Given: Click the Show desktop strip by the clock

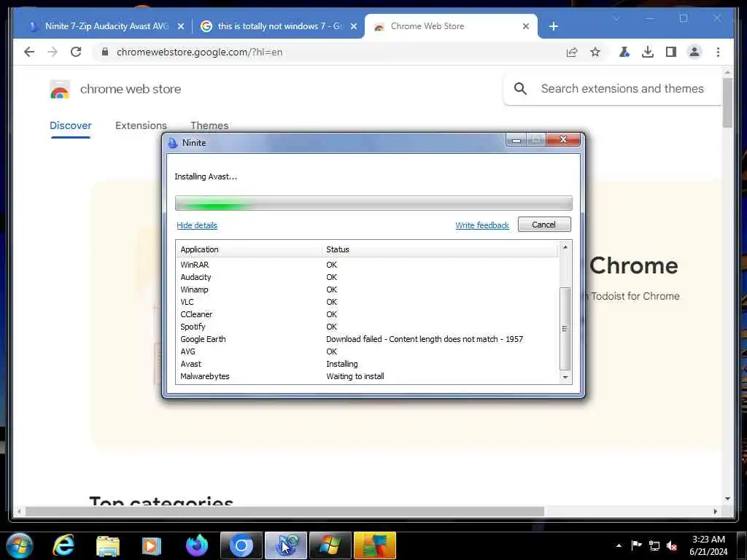Looking at the screenshot, I should point(742,545).
